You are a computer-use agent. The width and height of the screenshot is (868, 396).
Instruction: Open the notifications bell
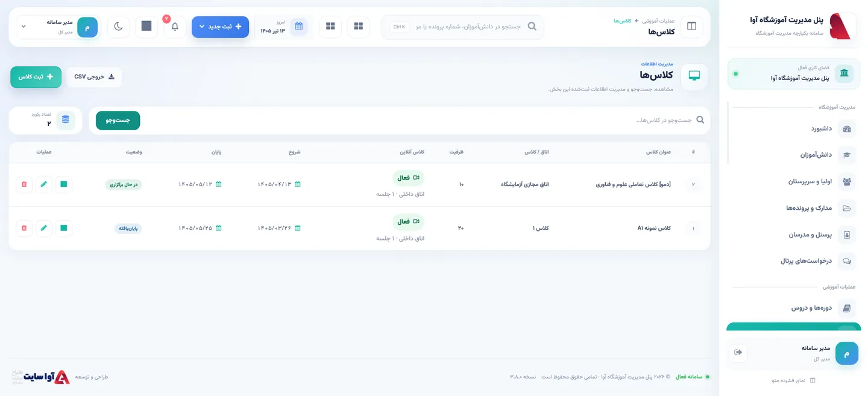[x=175, y=27]
